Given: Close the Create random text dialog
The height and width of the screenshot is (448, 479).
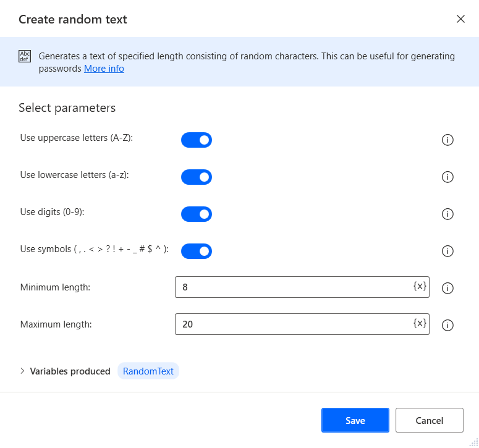Looking at the screenshot, I should click(460, 19).
